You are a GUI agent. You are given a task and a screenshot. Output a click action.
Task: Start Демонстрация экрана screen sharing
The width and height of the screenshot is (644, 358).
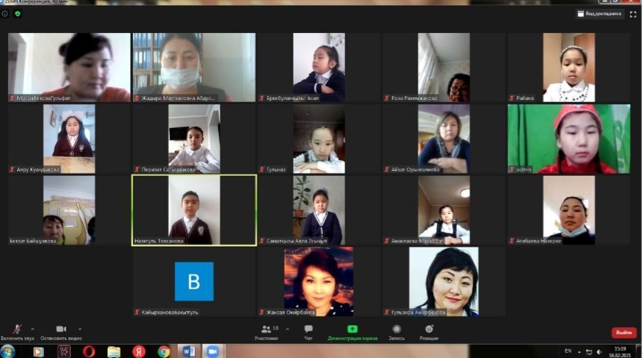(352, 332)
